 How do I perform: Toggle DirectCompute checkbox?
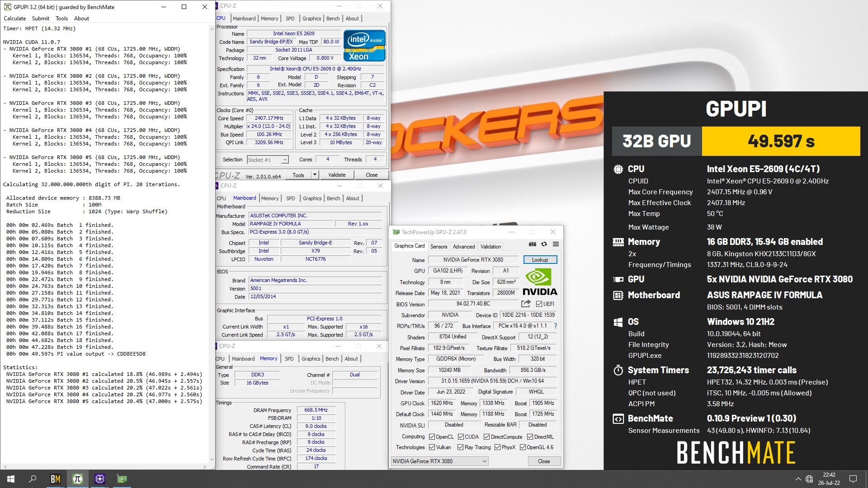pyautogui.click(x=486, y=437)
